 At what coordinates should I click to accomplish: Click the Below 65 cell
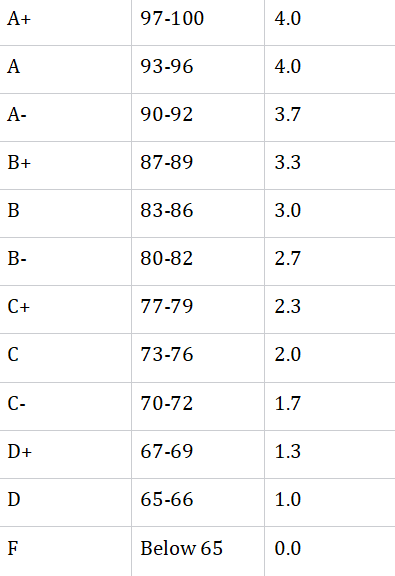coord(198,551)
